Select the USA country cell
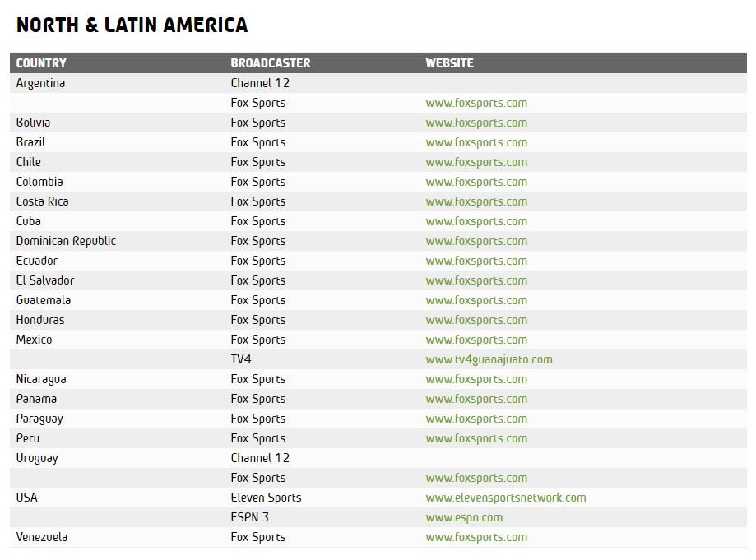 point(26,498)
